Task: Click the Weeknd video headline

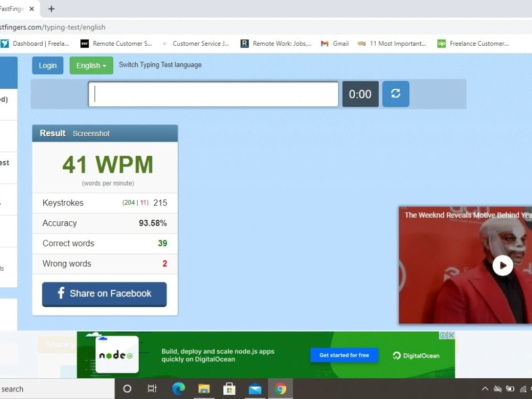Action: pos(468,215)
